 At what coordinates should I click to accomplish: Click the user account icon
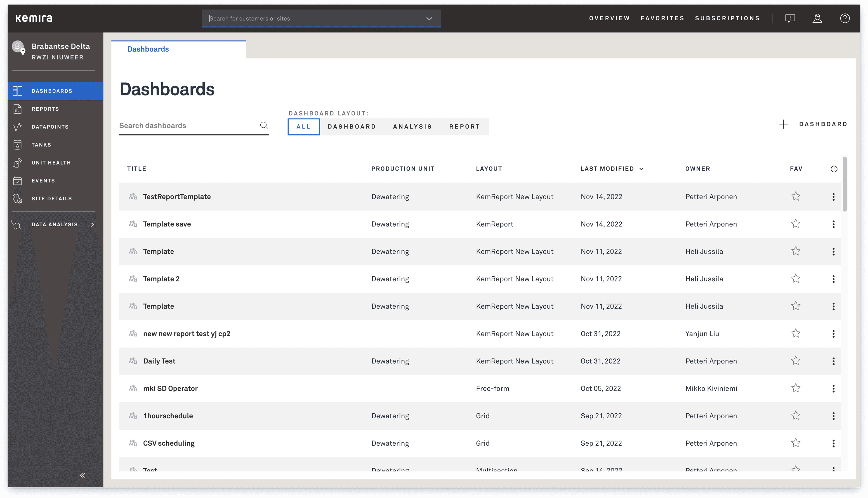pyautogui.click(x=817, y=18)
